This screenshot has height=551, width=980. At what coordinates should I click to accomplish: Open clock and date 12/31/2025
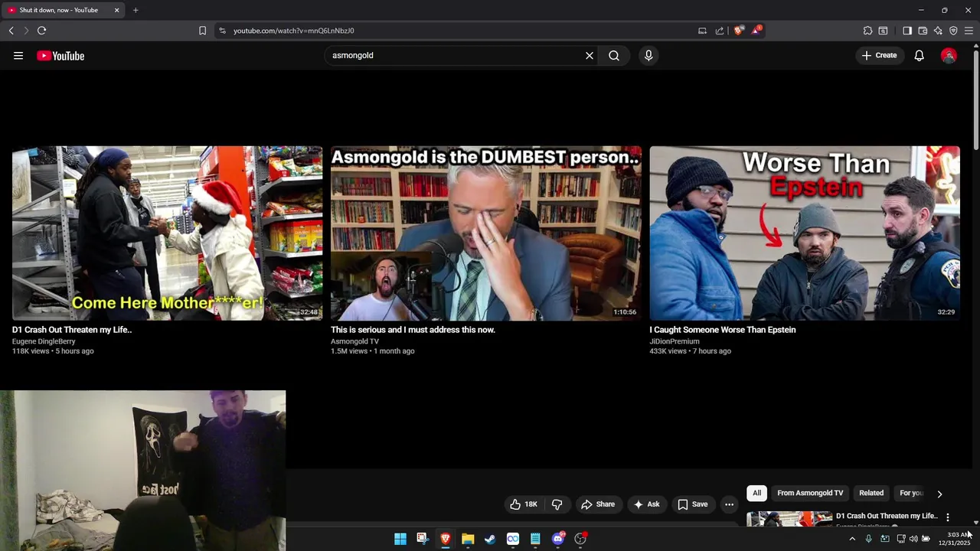click(x=955, y=539)
